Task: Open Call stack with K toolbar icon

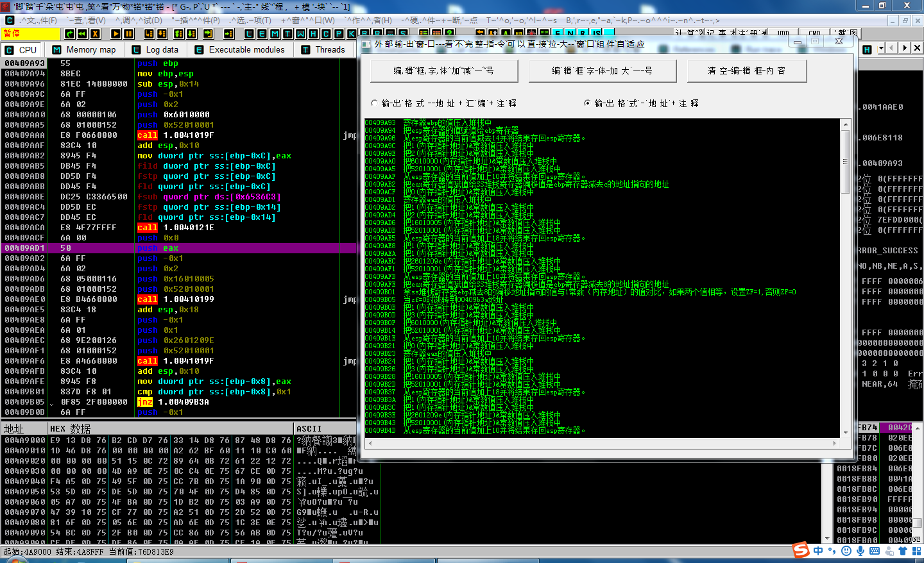Action: tap(352, 33)
